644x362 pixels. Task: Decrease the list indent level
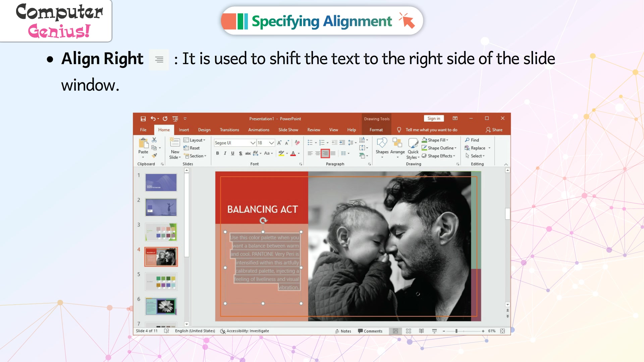(x=334, y=143)
